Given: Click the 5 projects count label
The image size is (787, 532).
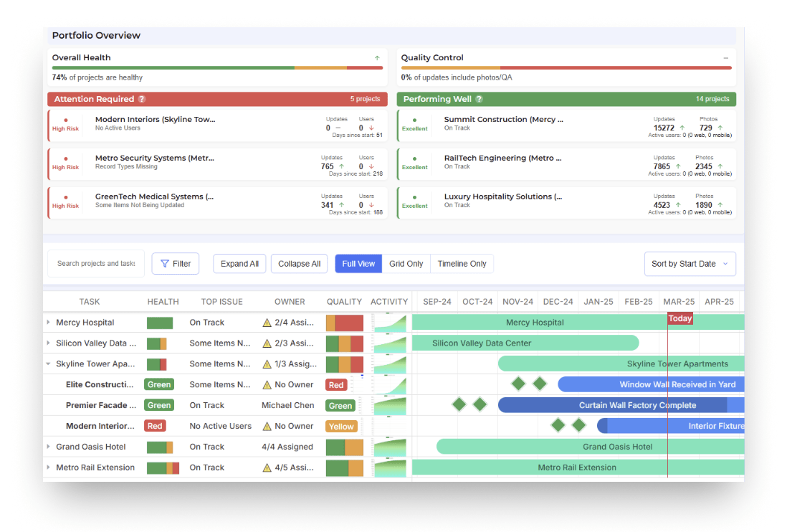Looking at the screenshot, I should 365,99.
